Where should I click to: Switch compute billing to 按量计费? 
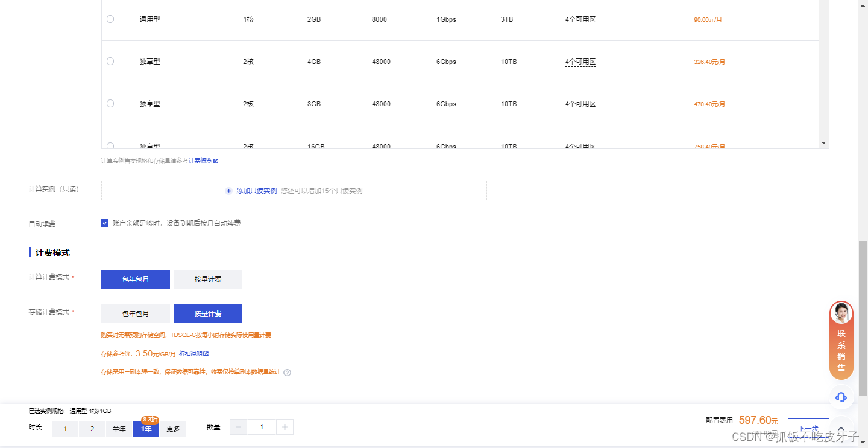(x=207, y=279)
